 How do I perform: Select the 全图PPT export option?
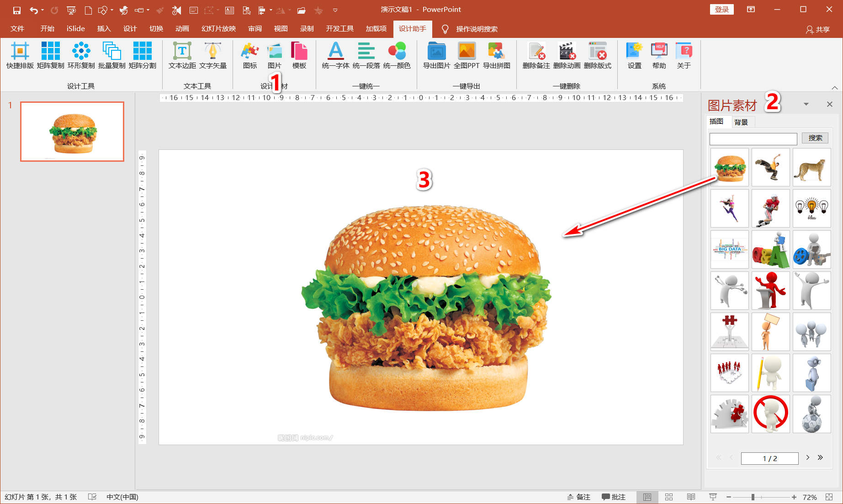click(x=467, y=55)
